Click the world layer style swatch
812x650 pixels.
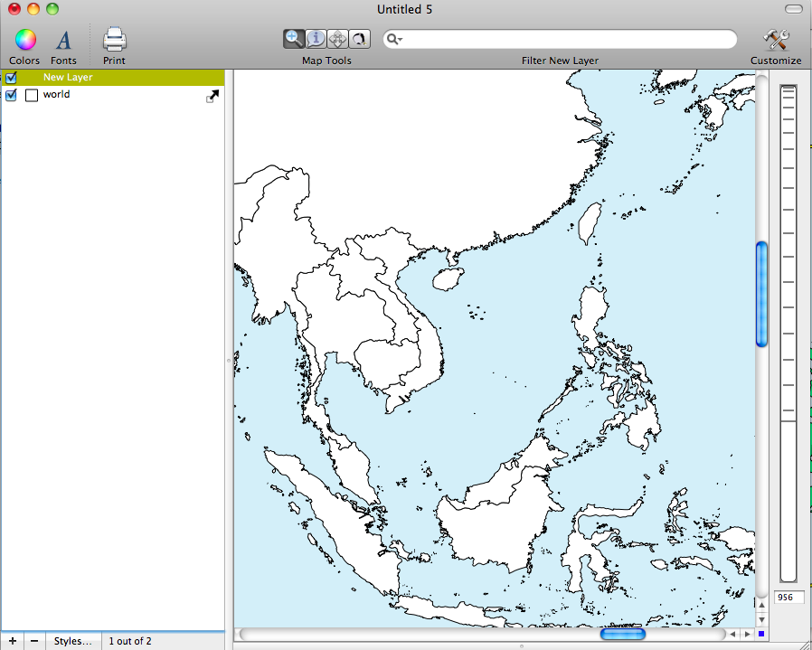pos(32,95)
